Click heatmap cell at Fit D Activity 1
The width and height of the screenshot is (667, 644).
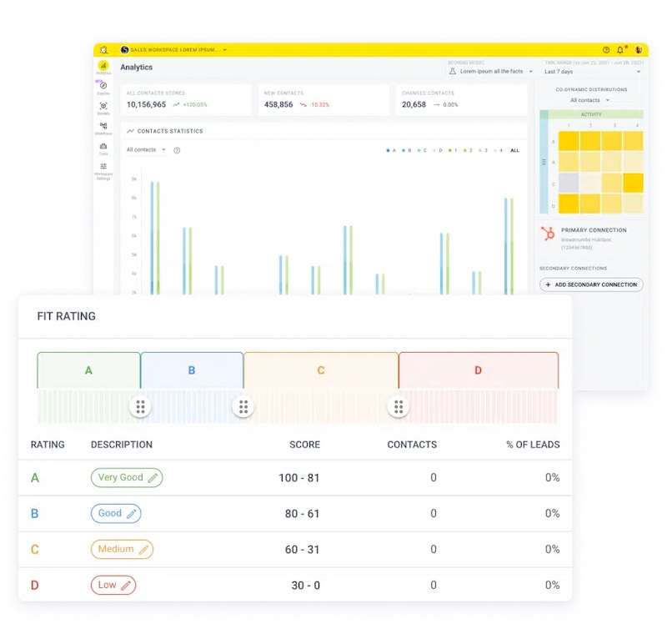(x=569, y=204)
